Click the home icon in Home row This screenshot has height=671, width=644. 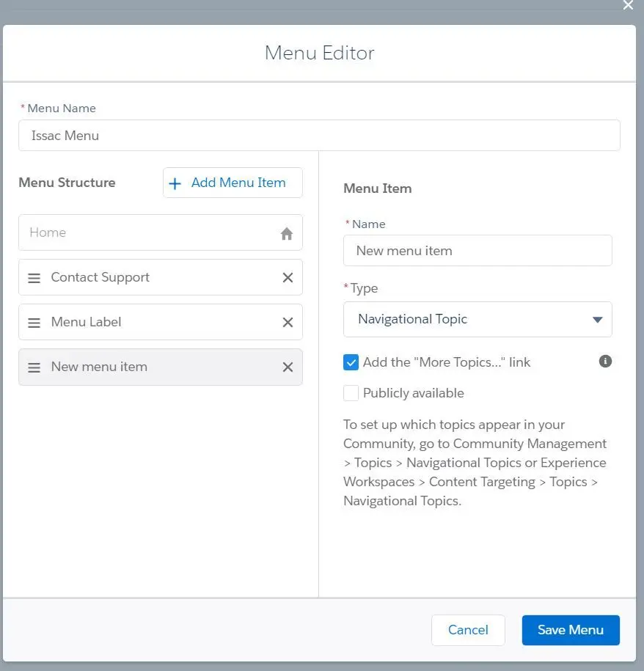click(286, 233)
